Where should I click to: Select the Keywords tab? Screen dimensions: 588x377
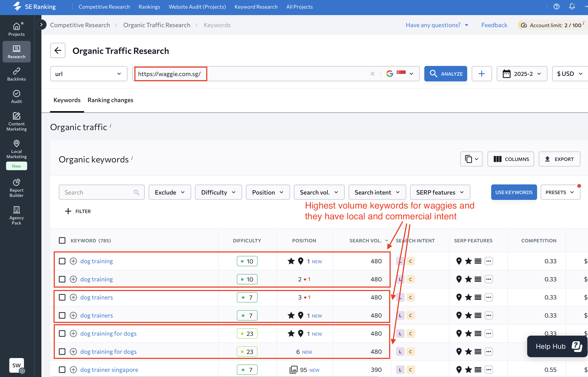point(67,100)
